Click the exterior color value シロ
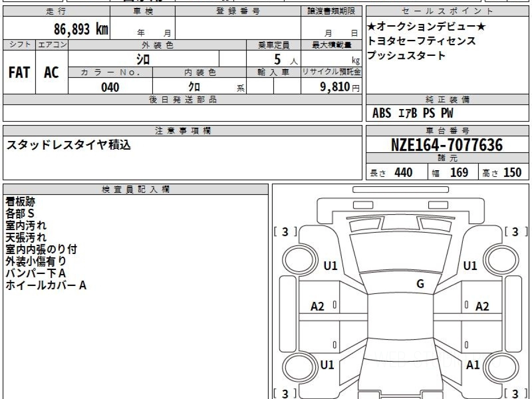Viewport: 532px width, 399px height. coord(143,59)
